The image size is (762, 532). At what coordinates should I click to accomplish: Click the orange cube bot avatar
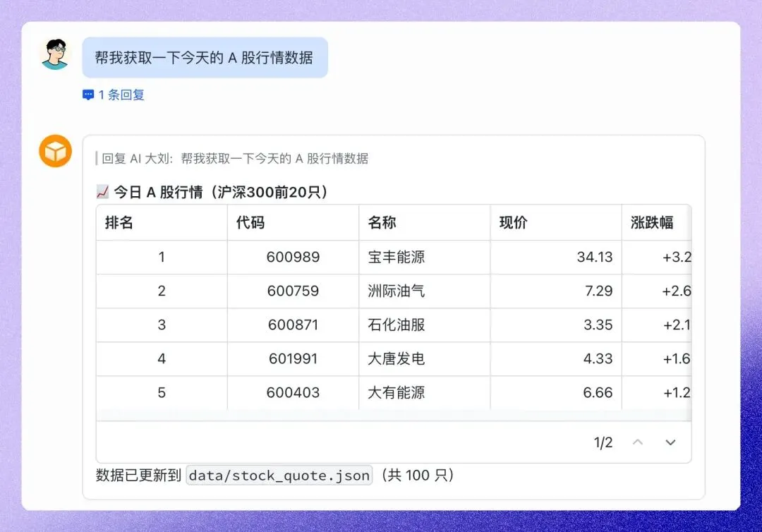click(56, 151)
